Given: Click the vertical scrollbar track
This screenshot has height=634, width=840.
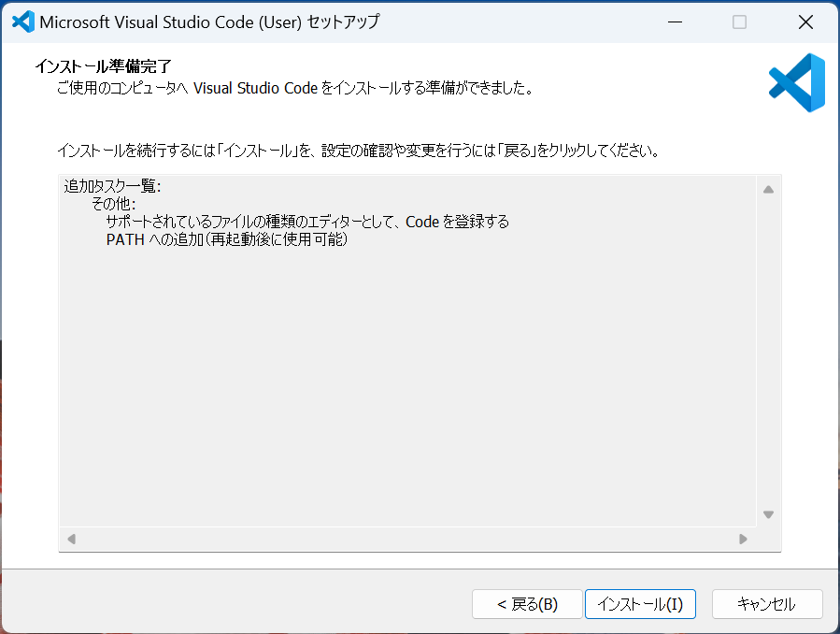Looking at the screenshot, I should 768,355.
